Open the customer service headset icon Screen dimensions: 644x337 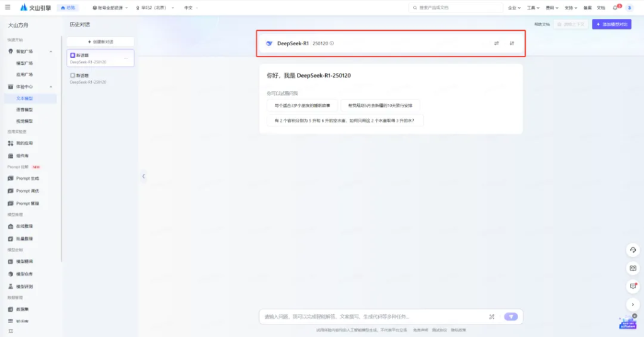coord(633,250)
